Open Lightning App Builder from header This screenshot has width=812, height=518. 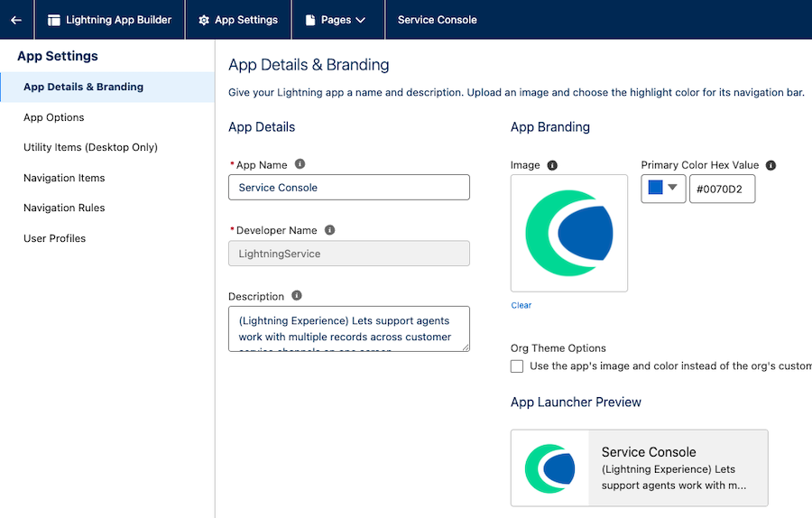[109, 20]
